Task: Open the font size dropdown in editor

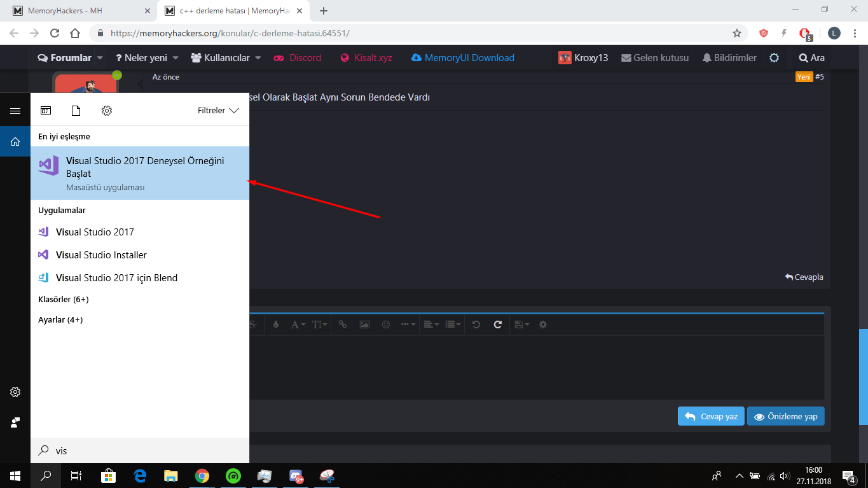Action: (x=320, y=324)
